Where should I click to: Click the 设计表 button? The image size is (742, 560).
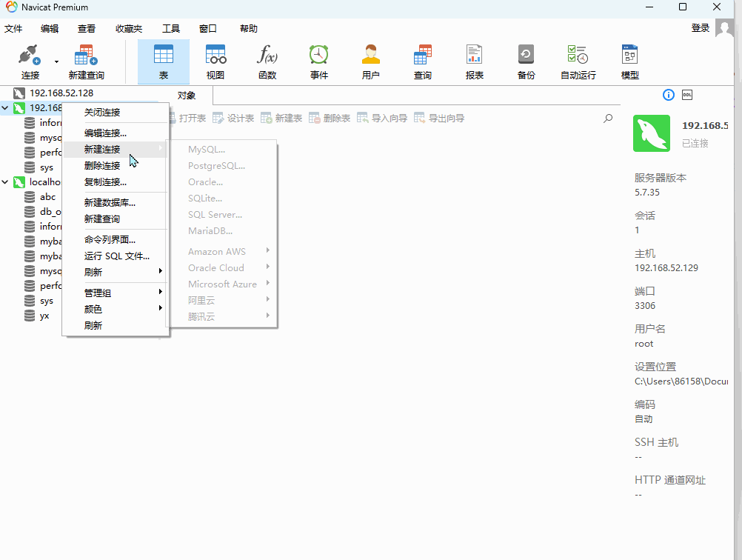[233, 119]
